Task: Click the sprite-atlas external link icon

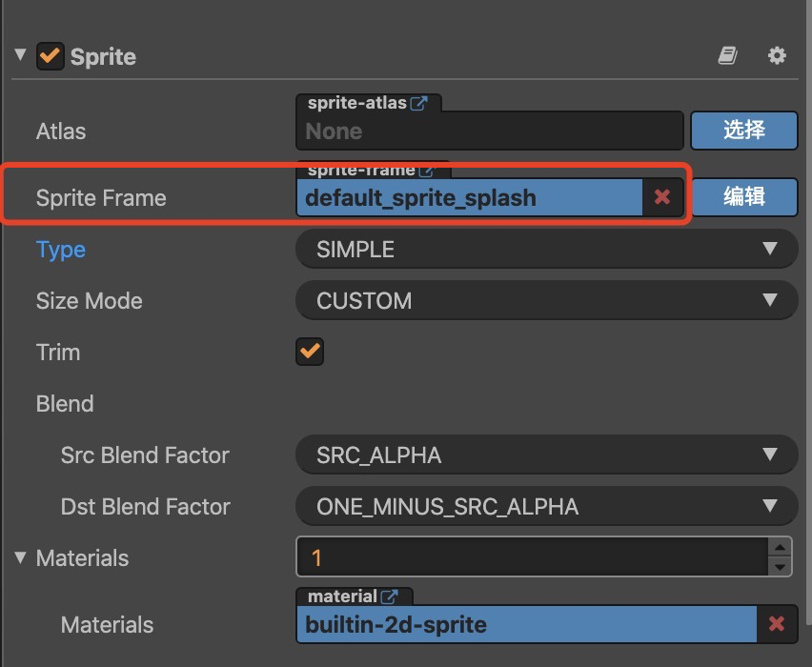Action: pos(418,103)
